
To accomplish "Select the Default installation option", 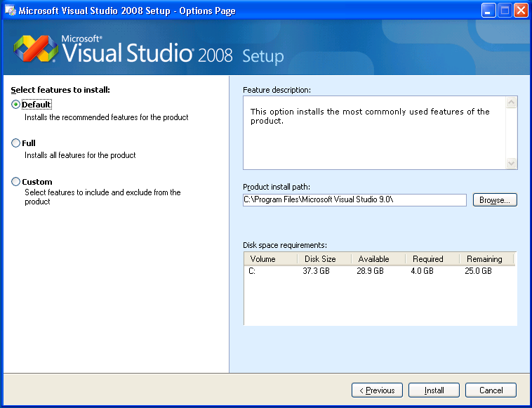I will pyautogui.click(x=16, y=105).
